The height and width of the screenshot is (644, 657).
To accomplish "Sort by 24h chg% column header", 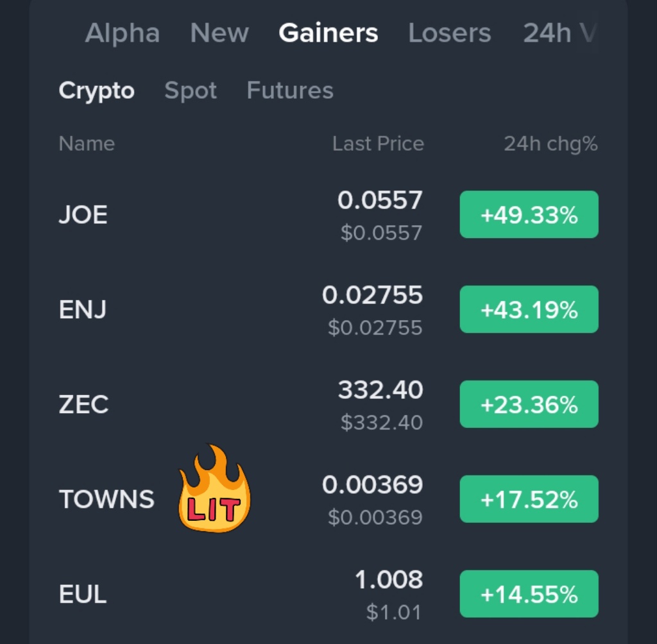I will point(550,144).
